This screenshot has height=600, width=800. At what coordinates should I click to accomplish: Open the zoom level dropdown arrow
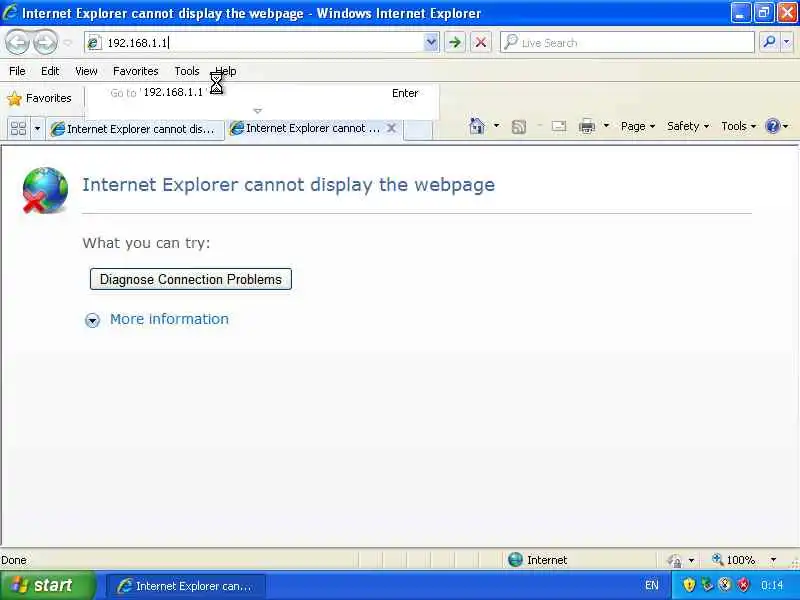click(773, 560)
